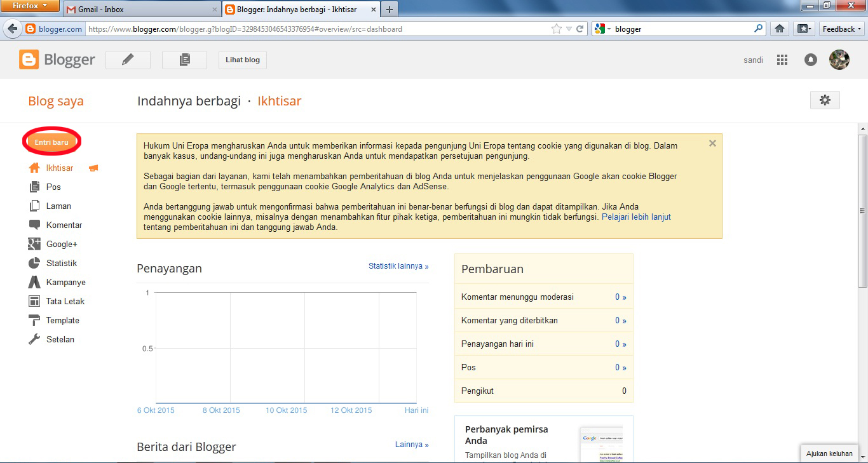The image size is (868, 463).
Task: Close the Gmail tab
Action: (x=214, y=10)
